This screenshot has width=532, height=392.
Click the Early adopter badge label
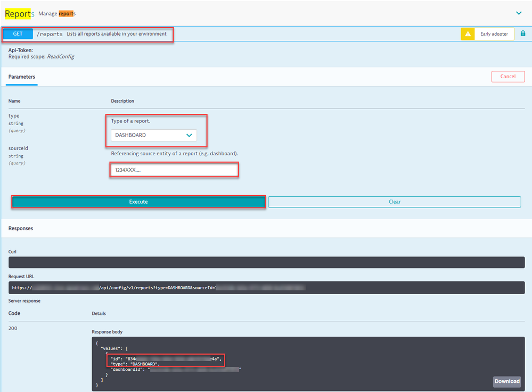[x=494, y=34]
